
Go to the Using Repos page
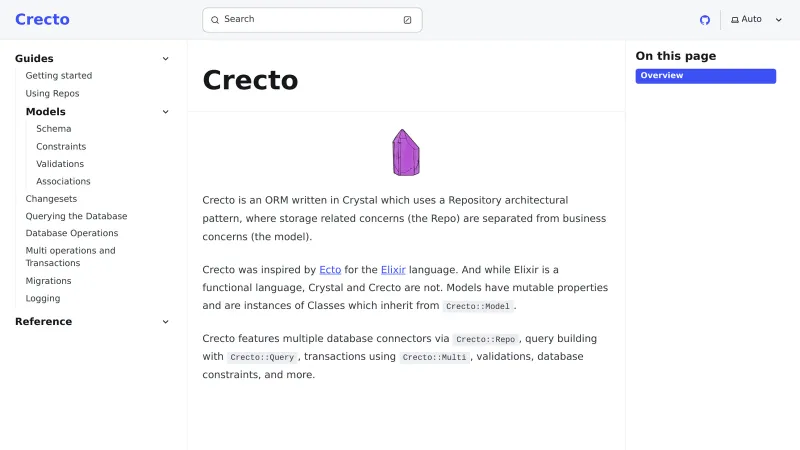52,94
